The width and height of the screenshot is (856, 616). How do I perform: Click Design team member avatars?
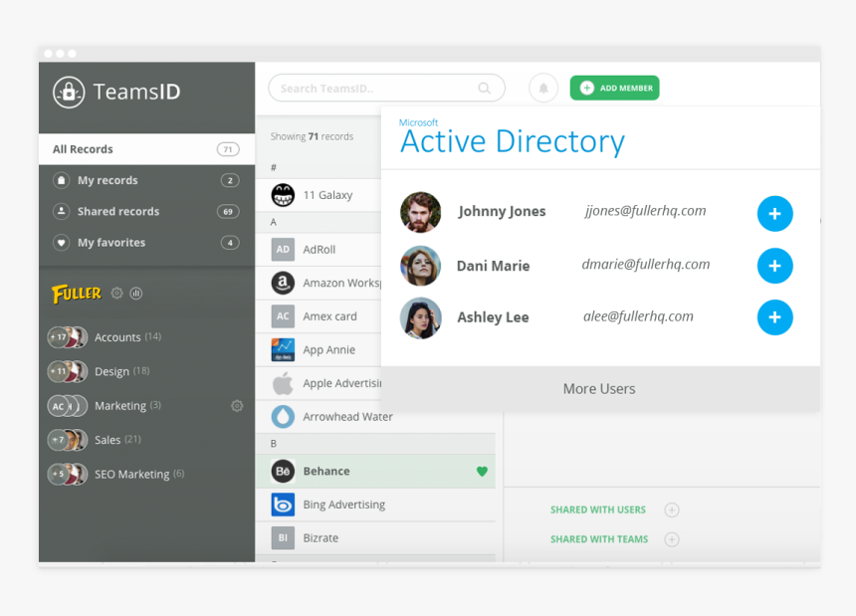click(x=68, y=371)
